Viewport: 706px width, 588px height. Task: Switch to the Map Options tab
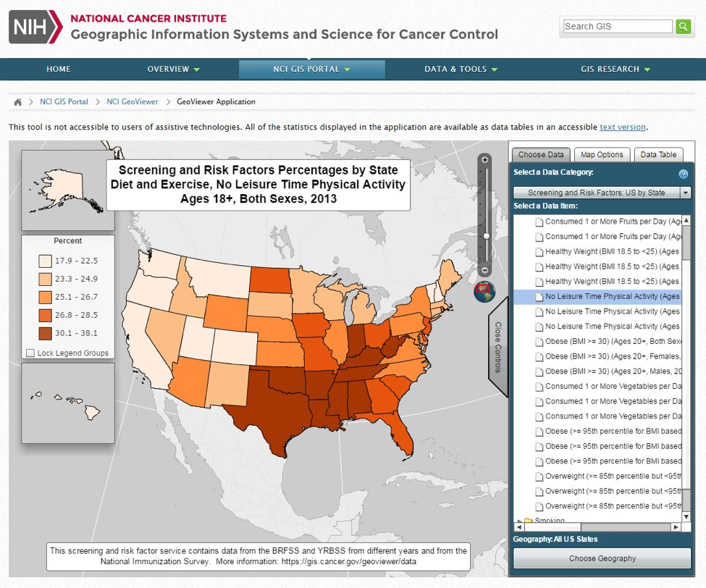click(601, 154)
